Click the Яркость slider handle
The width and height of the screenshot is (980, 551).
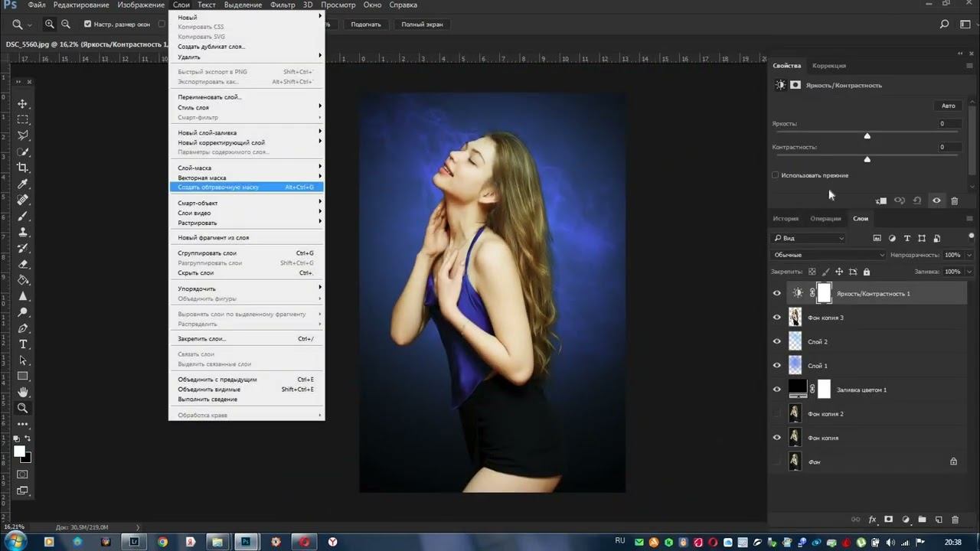(x=867, y=136)
